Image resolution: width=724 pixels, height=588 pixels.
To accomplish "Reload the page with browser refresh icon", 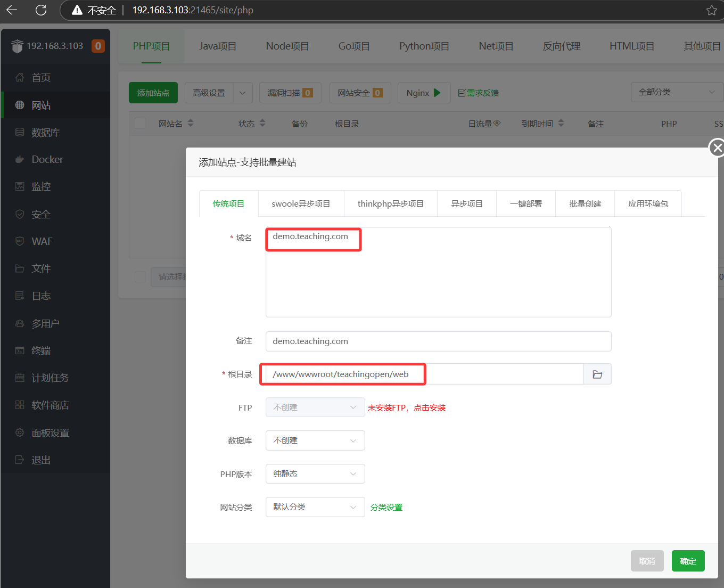I will click(41, 10).
